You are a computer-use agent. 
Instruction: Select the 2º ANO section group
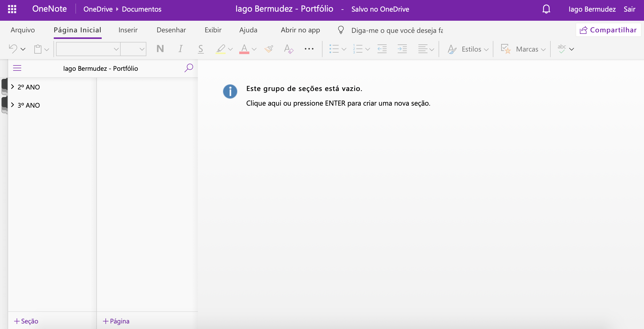pyautogui.click(x=29, y=87)
